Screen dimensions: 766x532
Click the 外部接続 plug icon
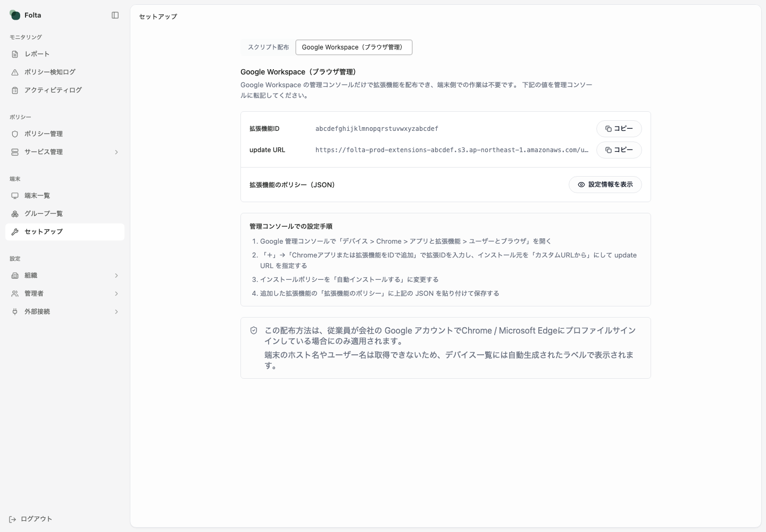(x=15, y=312)
